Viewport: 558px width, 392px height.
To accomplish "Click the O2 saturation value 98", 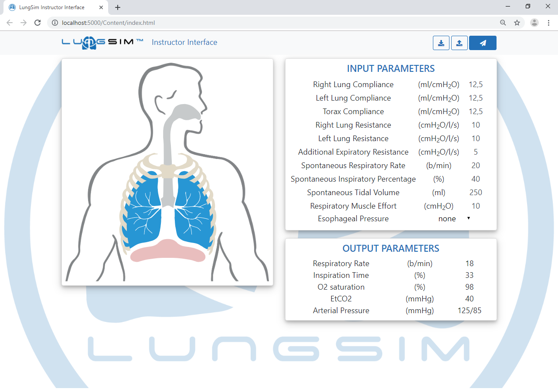I will (x=470, y=287).
